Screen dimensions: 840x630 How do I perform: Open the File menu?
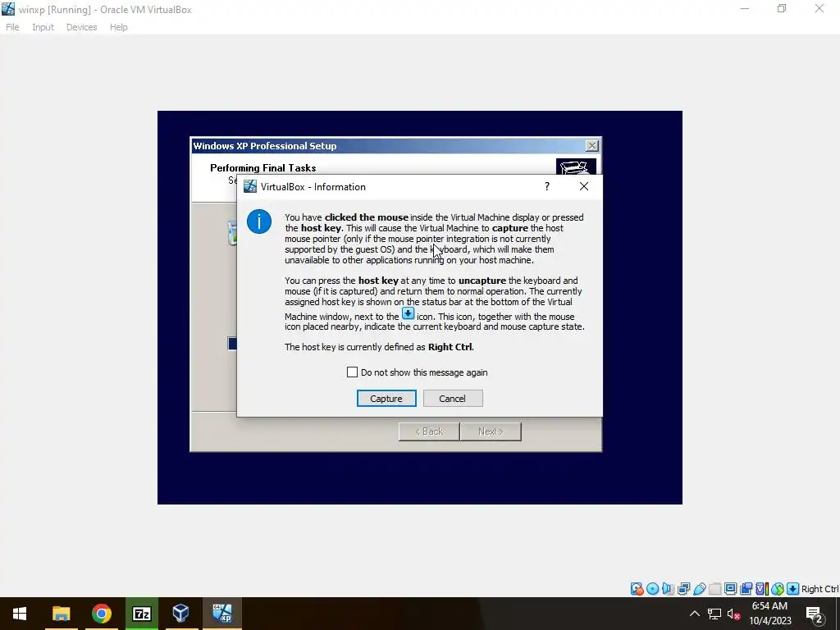[x=12, y=27]
